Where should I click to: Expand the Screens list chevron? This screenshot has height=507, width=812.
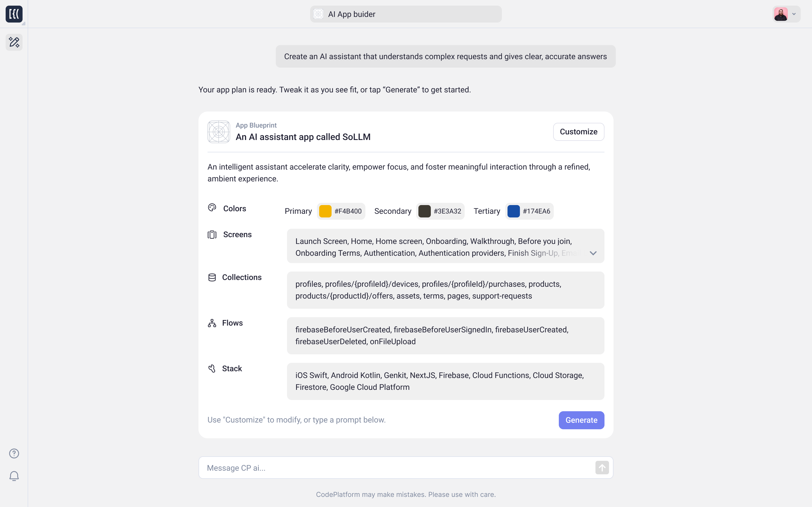593,253
